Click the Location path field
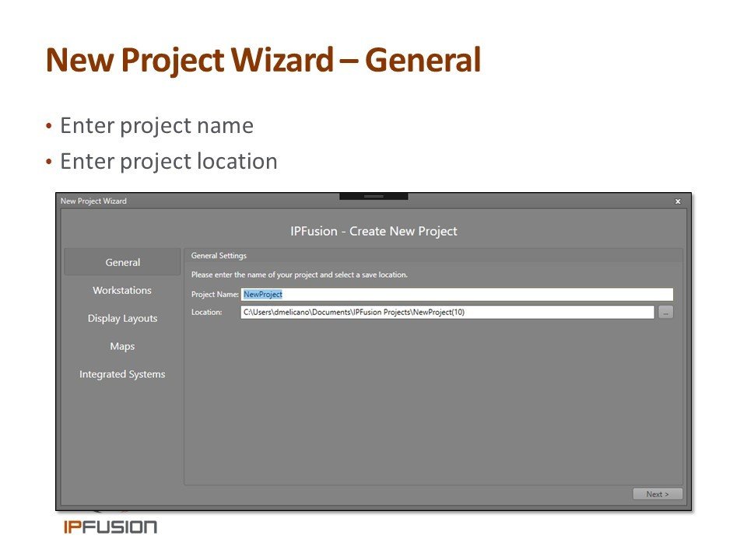 click(447, 313)
